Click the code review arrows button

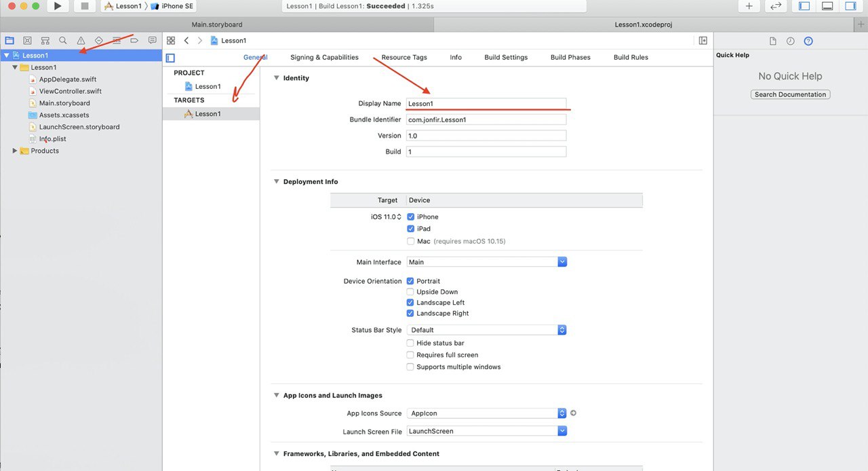coord(776,6)
